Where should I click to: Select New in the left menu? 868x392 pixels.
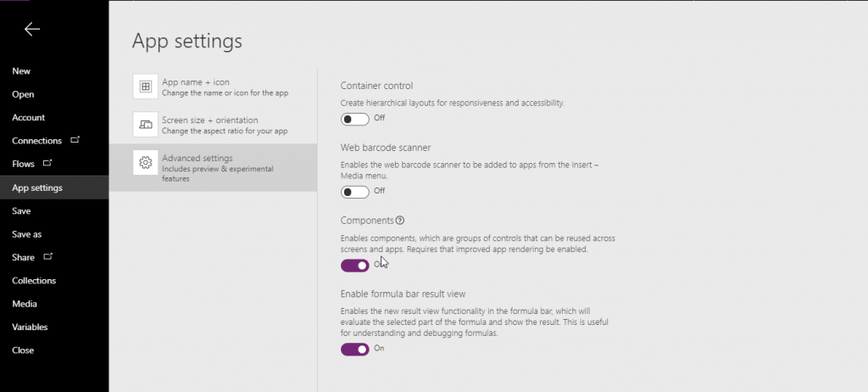click(21, 71)
